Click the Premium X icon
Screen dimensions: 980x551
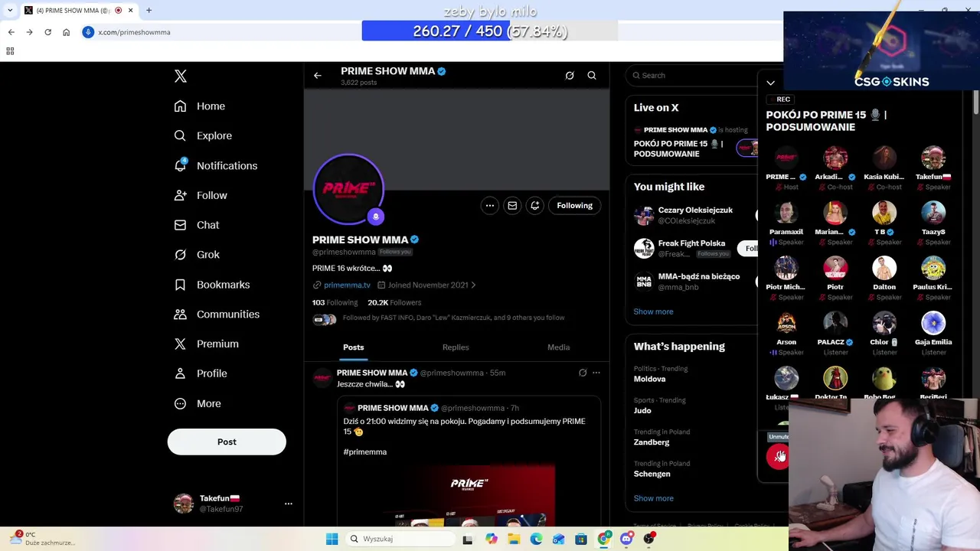point(180,344)
